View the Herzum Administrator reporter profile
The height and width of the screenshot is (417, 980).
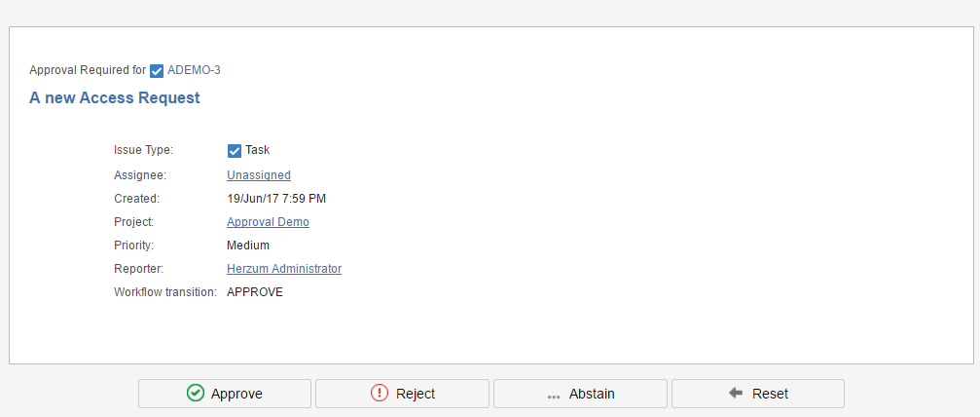[x=284, y=269]
